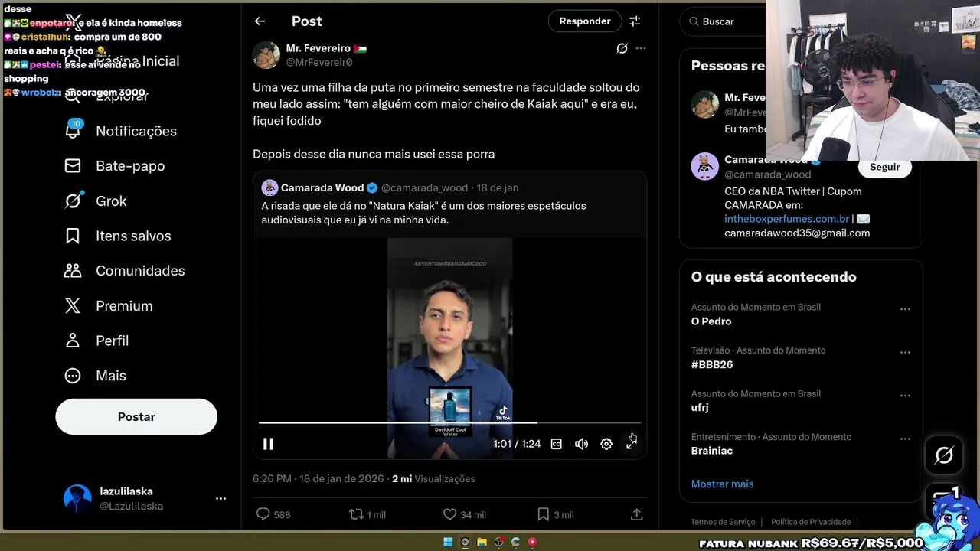Viewport: 980px width, 551px height.
Task: Repost using the retweet icon
Action: coord(356,514)
